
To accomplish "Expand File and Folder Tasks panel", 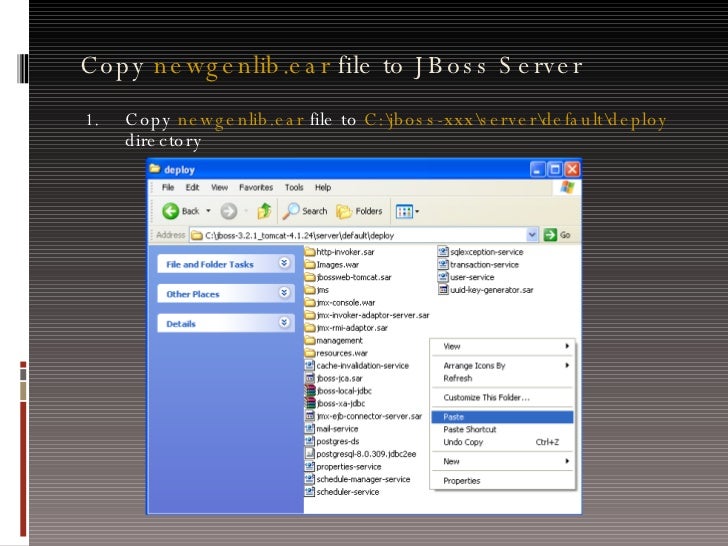I will [x=284, y=263].
